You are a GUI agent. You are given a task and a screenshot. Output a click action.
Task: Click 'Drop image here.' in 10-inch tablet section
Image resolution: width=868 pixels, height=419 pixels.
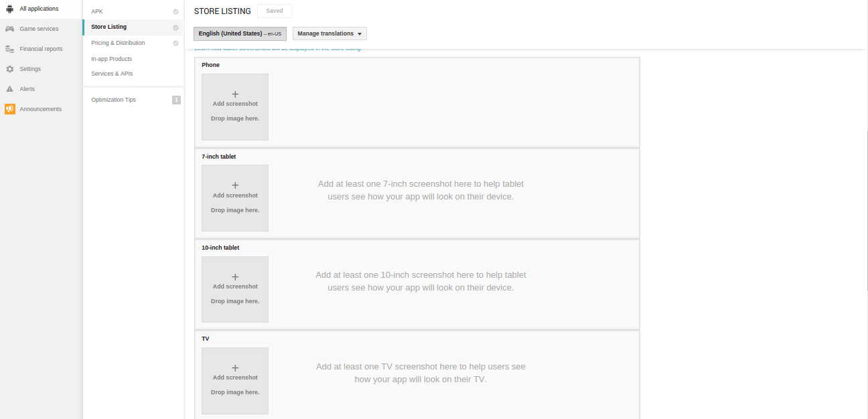click(235, 301)
